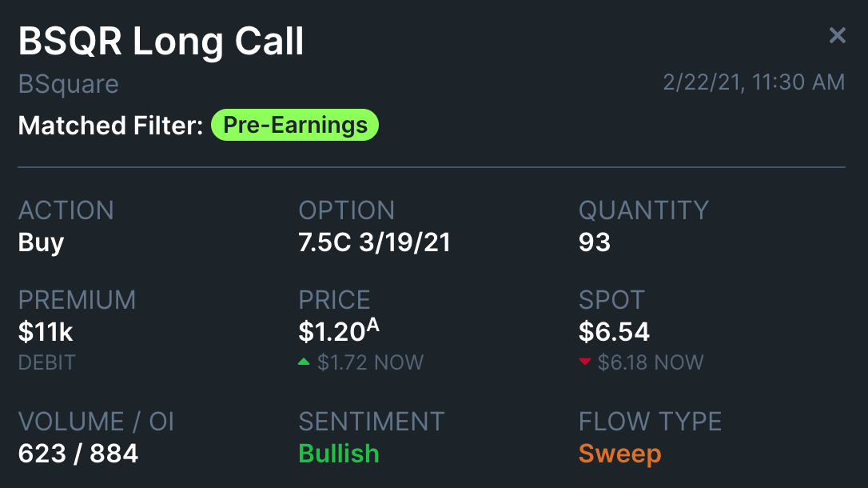The image size is (868, 488).
Task: Click the Bullish sentiment label
Action: pyautogui.click(x=338, y=454)
